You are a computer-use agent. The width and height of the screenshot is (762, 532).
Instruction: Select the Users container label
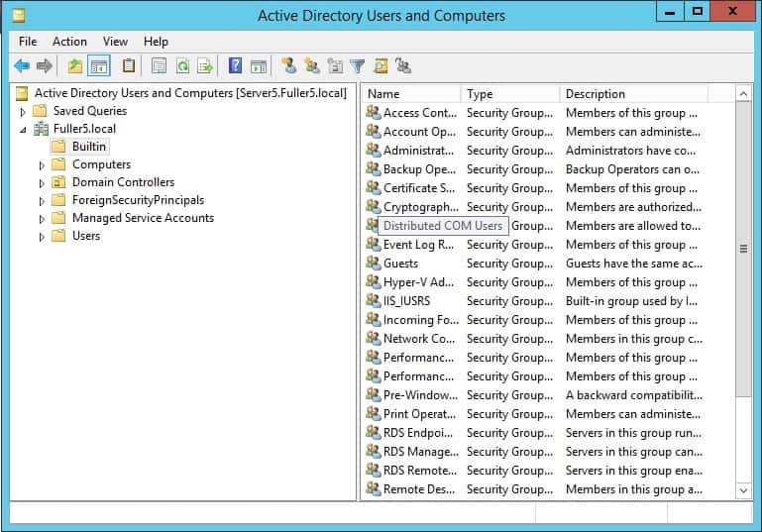click(x=86, y=236)
